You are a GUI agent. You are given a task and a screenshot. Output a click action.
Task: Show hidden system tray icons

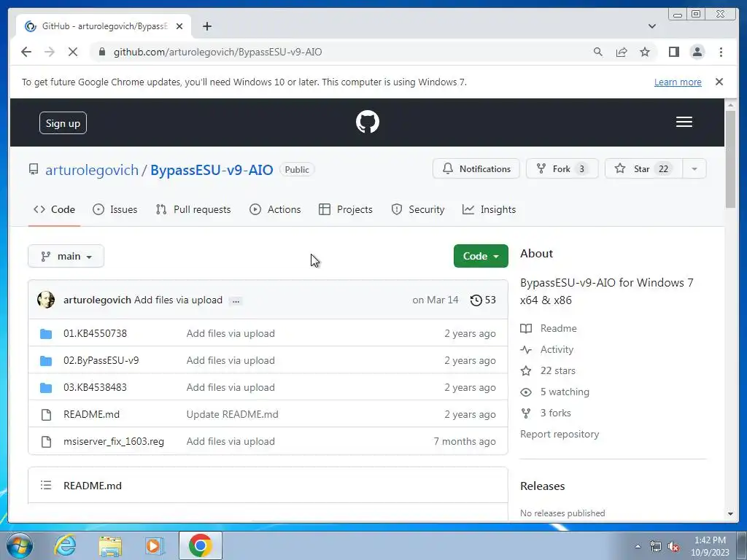point(638,546)
